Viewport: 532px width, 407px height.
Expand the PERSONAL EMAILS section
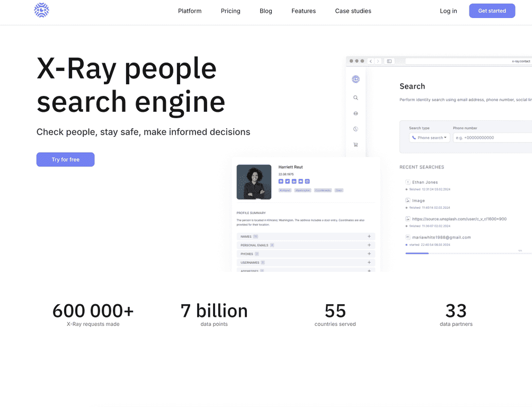tap(369, 244)
